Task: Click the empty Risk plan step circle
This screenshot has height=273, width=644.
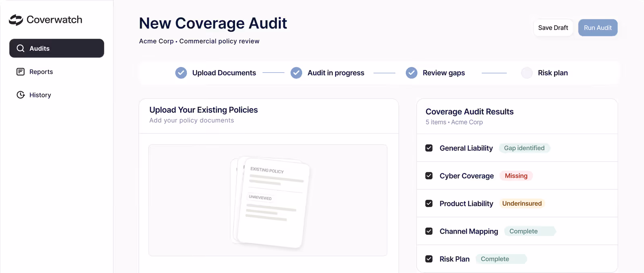Action: click(527, 73)
